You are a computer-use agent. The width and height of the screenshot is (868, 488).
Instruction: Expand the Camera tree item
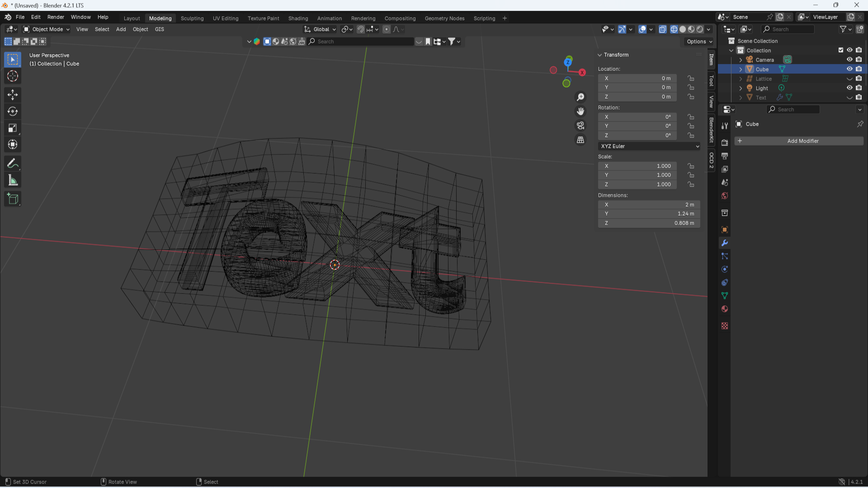(741, 60)
